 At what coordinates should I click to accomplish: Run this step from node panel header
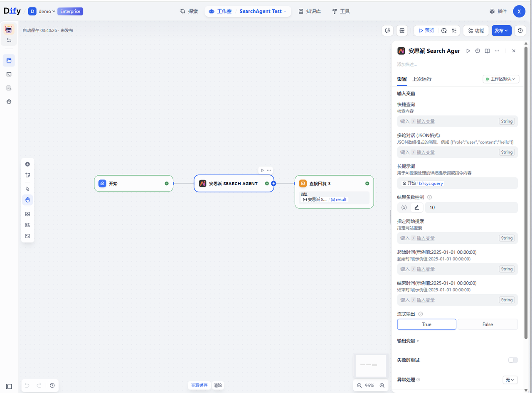click(468, 51)
